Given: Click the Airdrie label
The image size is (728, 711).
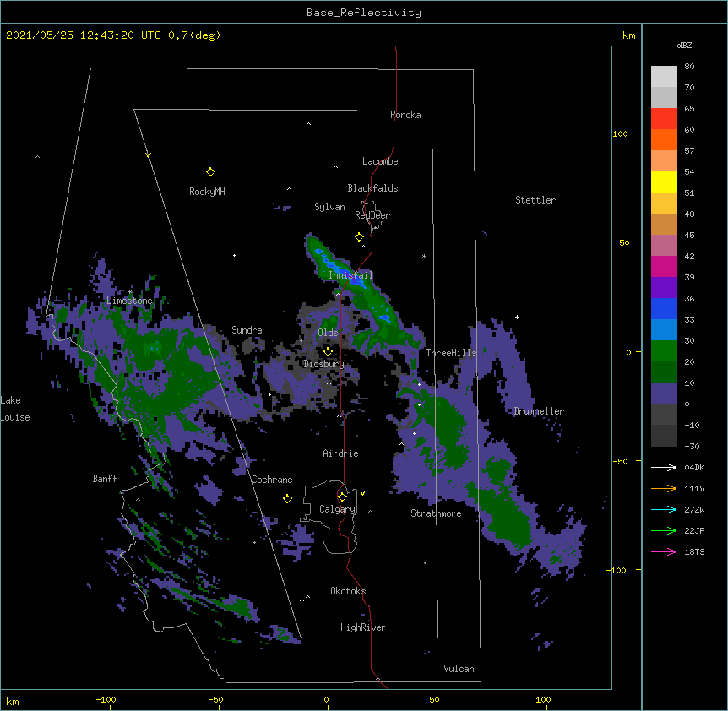Looking at the screenshot, I should tap(341, 453).
